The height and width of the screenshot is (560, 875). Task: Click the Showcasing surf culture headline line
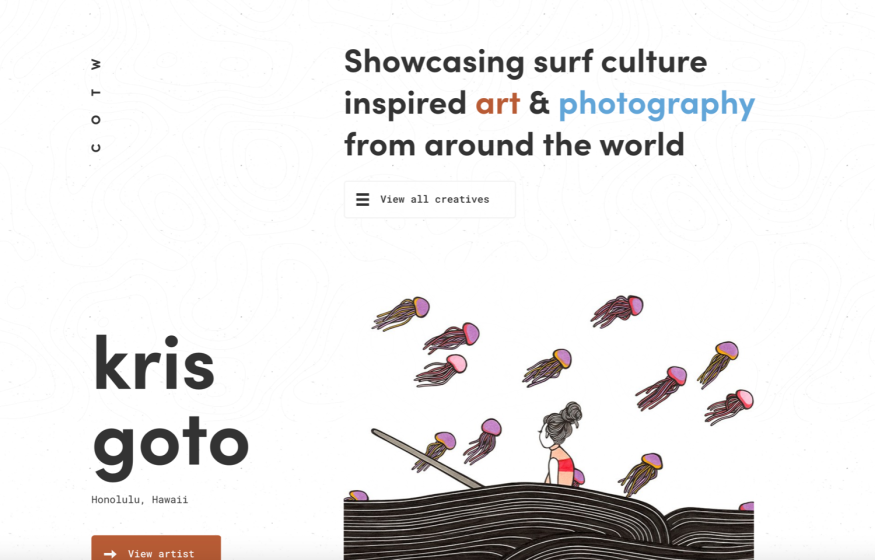526,62
